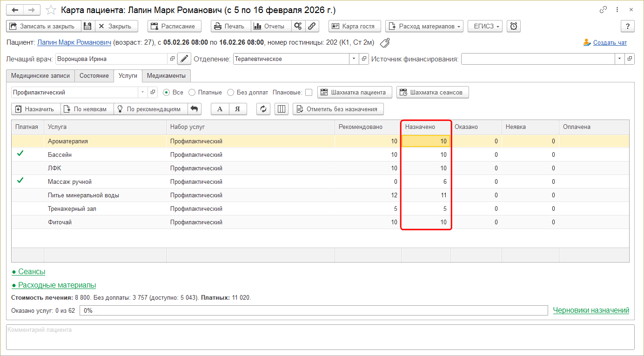The width and height of the screenshot is (644, 356).
Task: Click the chain link icon beside Отчеты
Action: click(x=312, y=26)
